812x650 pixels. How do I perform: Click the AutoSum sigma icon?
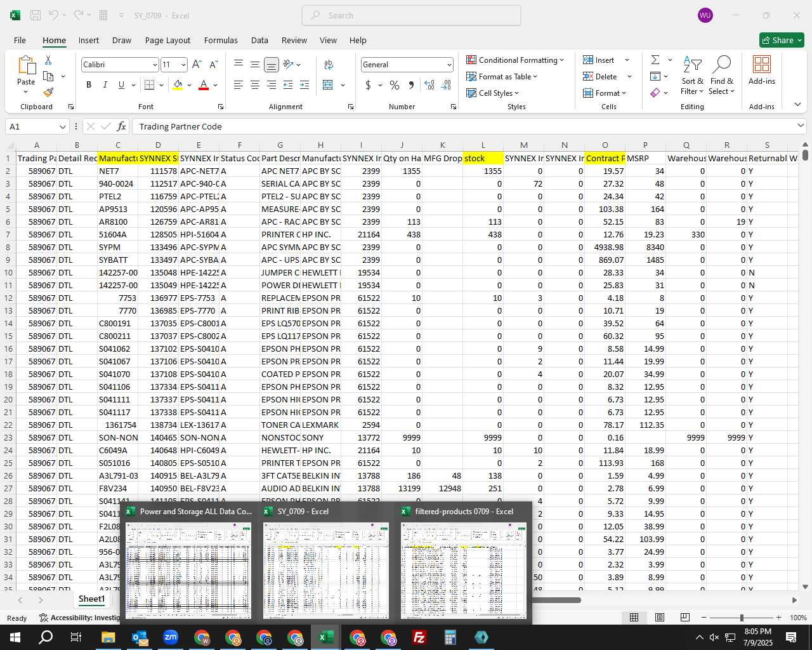[655, 60]
